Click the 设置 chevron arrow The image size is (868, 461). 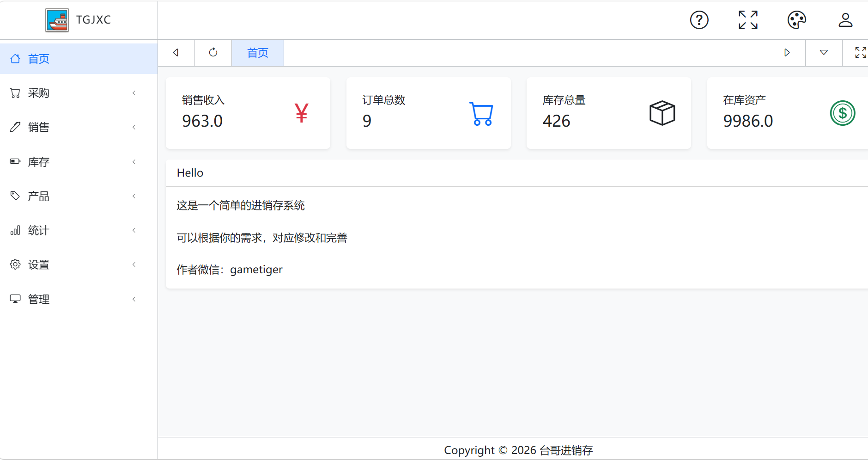(134, 264)
